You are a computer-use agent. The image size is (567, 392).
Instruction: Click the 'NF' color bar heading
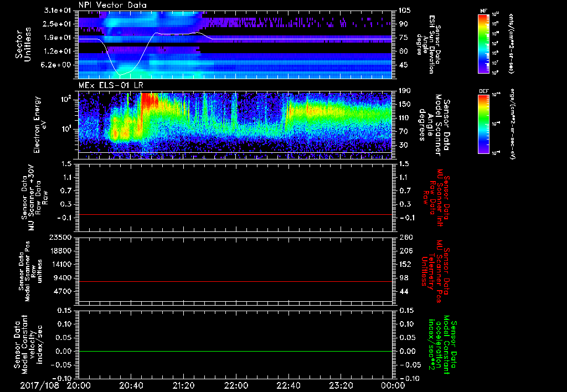pyautogui.click(x=483, y=11)
